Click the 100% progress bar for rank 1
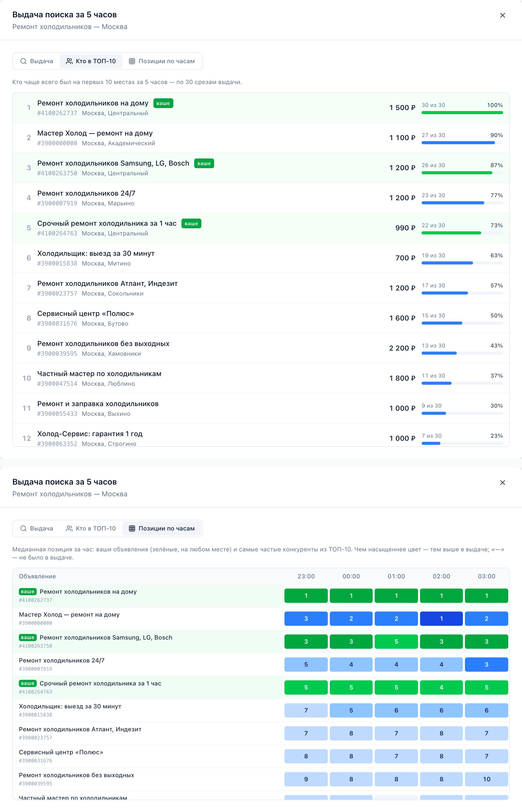Viewport: 522px width, 812px height. tap(462, 112)
